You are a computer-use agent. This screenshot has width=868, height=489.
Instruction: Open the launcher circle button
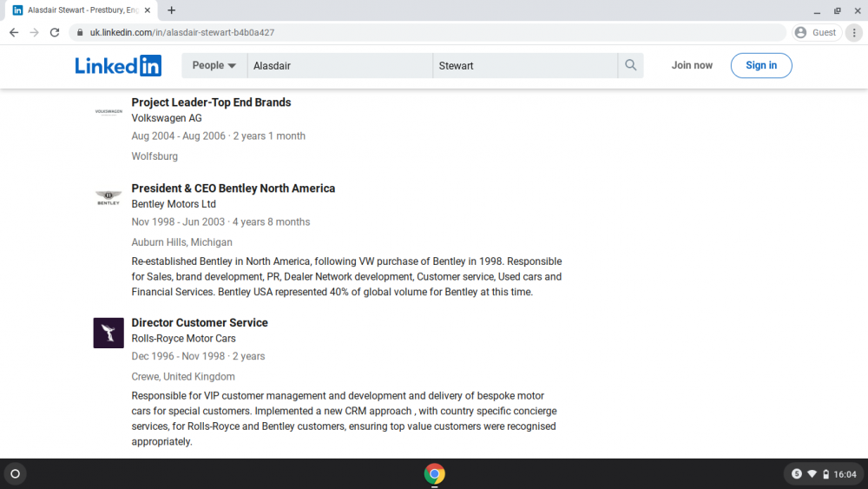(x=16, y=474)
